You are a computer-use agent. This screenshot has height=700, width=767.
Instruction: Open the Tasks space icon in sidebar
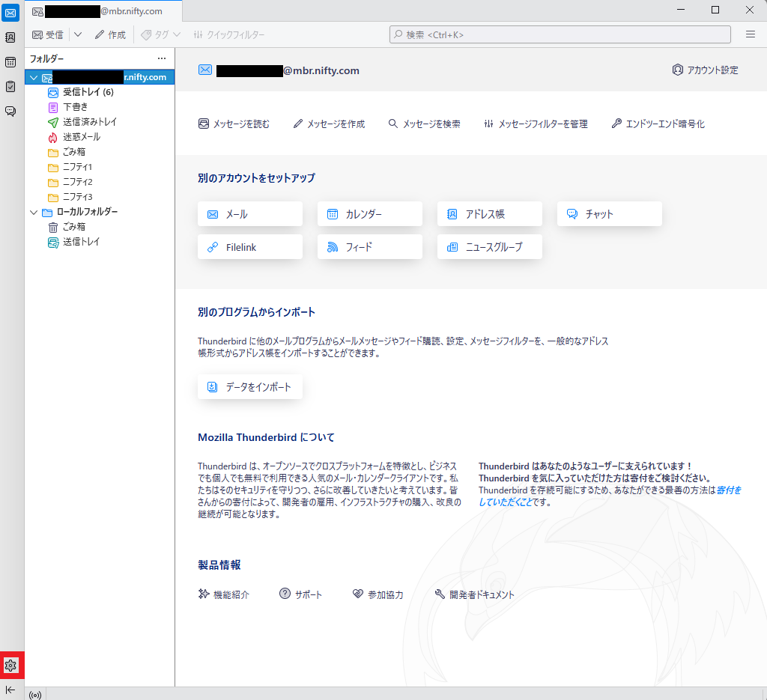point(10,87)
